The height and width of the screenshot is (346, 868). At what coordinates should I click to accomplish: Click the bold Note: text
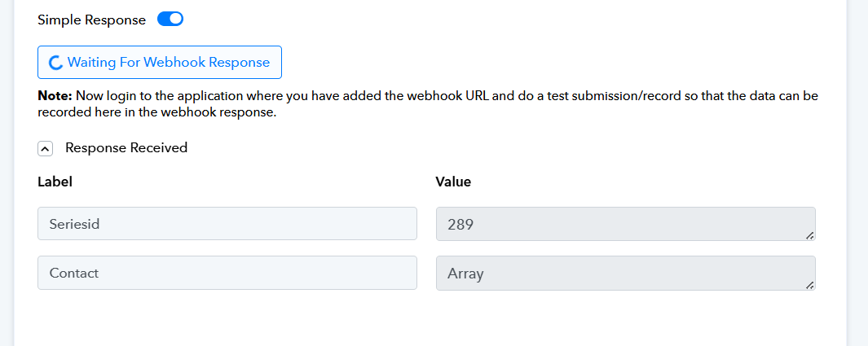click(55, 95)
